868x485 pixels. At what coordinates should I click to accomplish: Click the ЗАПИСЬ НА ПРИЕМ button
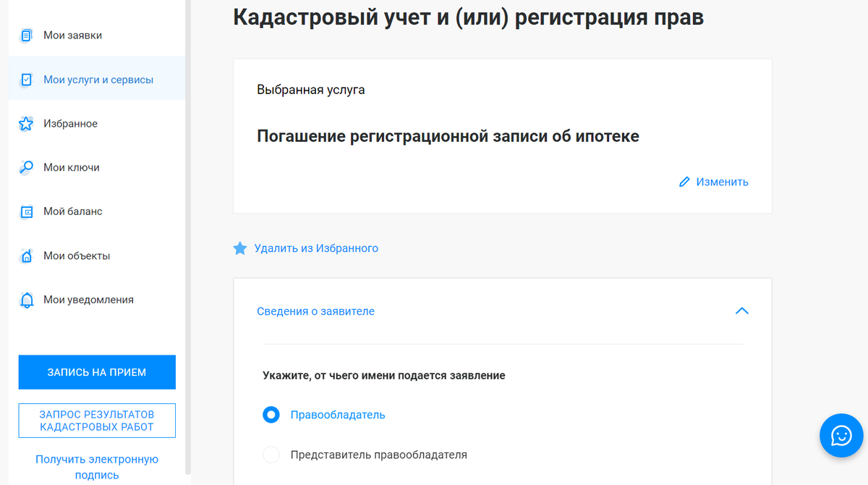(x=96, y=371)
